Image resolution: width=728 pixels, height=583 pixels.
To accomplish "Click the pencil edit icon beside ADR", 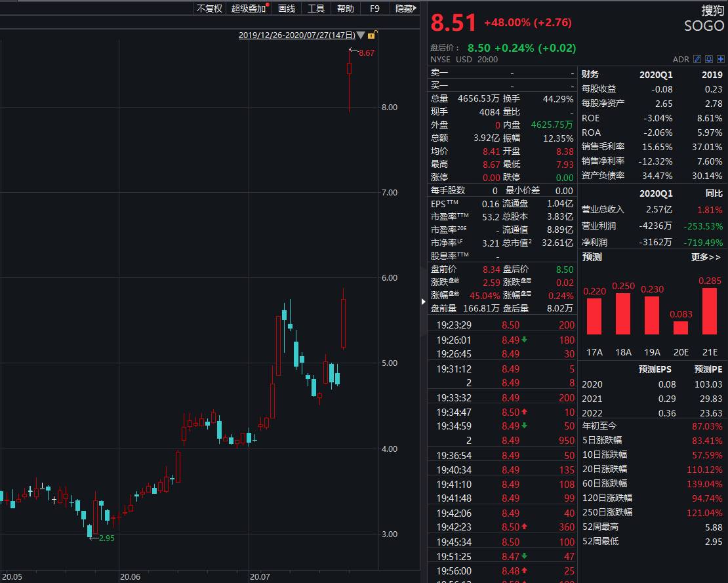I will [x=698, y=60].
